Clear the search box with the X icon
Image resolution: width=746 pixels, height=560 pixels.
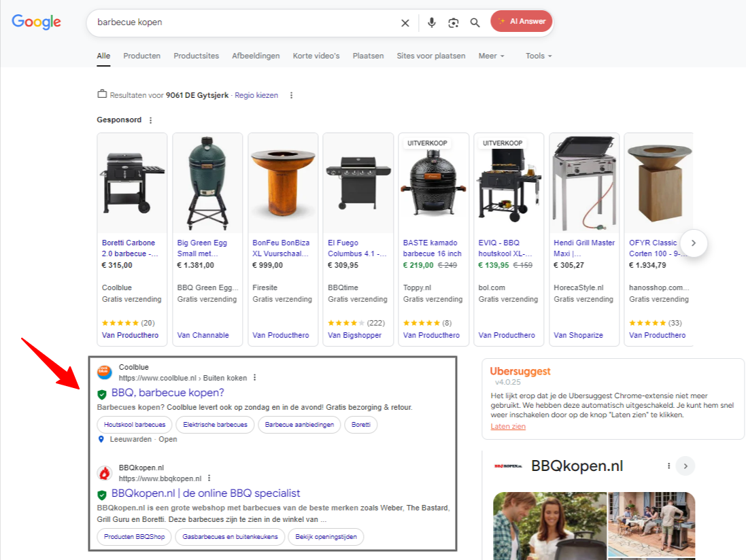tap(405, 23)
